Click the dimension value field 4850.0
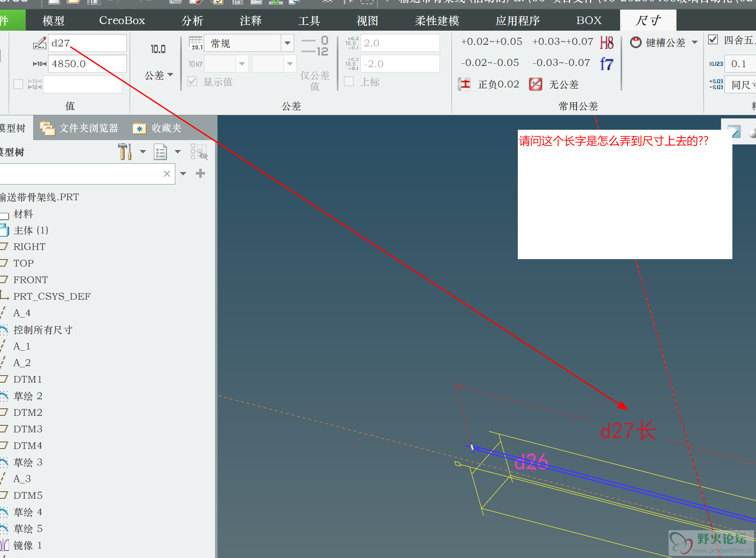 (x=87, y=64)
